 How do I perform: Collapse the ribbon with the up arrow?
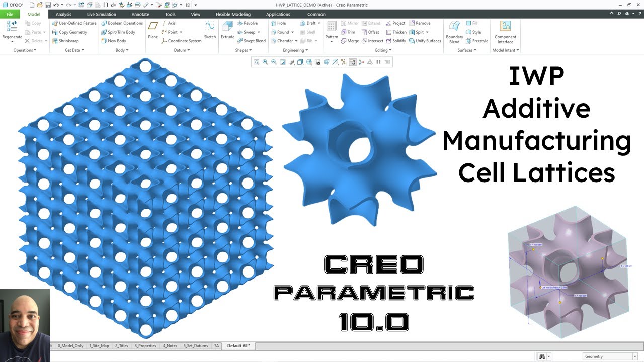tap(612, 14)
